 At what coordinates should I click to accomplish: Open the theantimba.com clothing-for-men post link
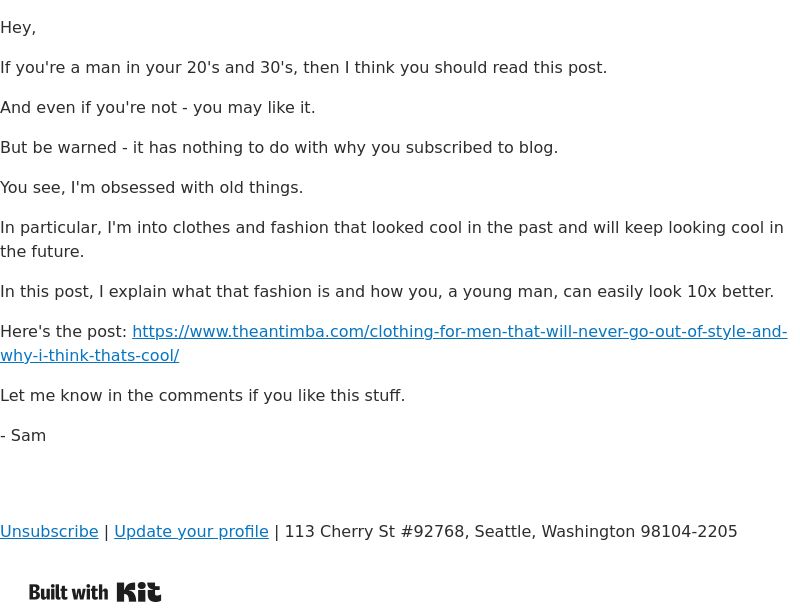[x=459, y=332]
